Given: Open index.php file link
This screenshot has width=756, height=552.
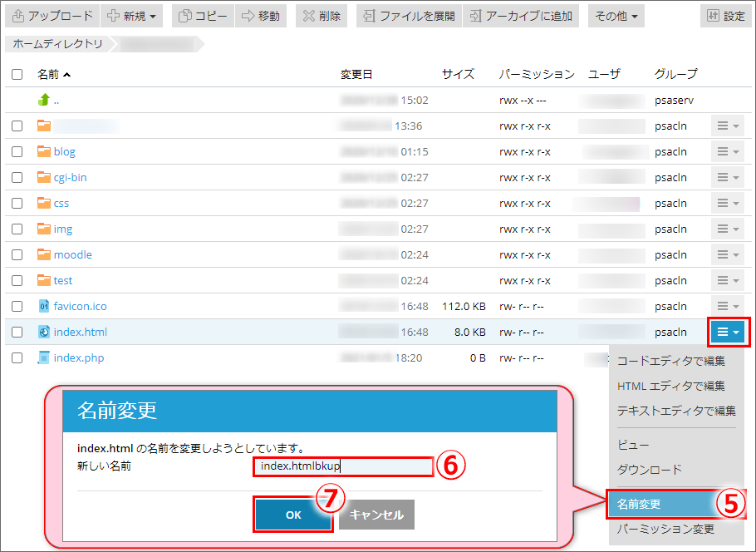Looking at the screenshot, I should (x=79, y=357).
